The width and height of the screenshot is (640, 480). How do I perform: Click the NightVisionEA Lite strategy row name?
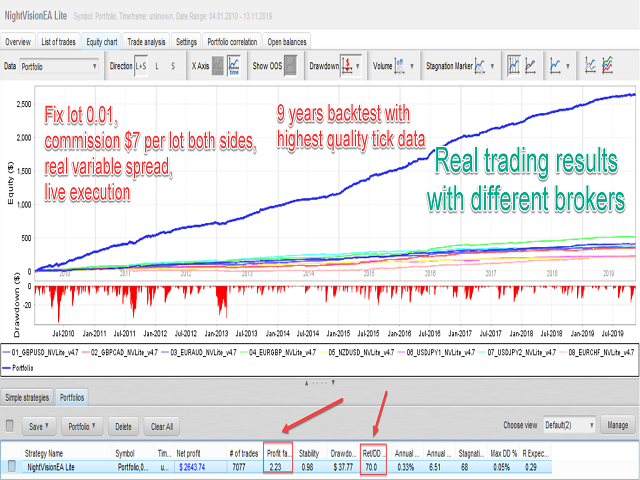click(x=51, y=467)
